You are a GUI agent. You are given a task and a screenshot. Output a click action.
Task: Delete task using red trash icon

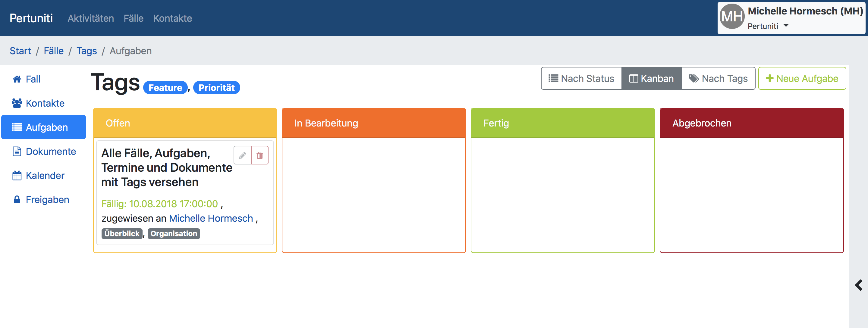[260, 155]
